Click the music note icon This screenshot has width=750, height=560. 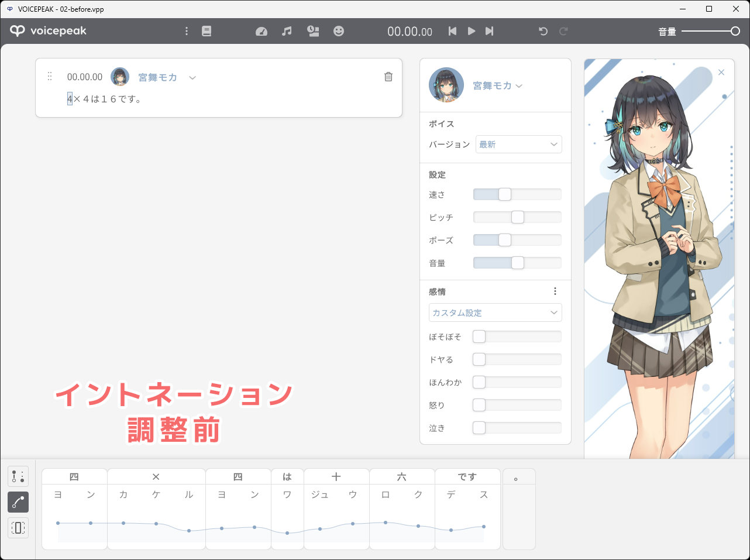click(287, 31)
